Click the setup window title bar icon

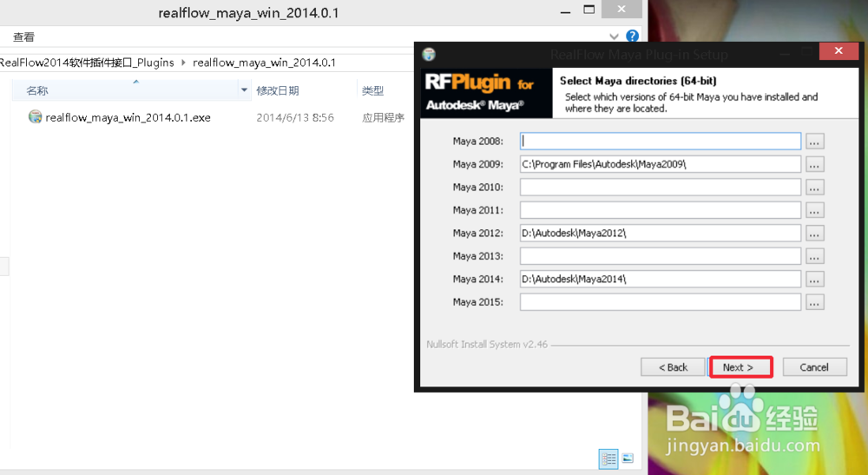[429, 54]
